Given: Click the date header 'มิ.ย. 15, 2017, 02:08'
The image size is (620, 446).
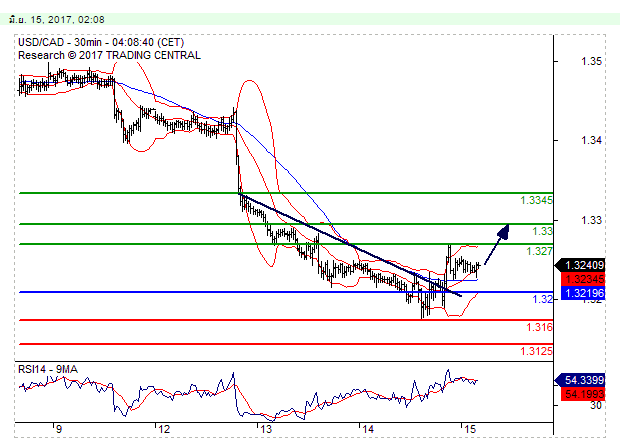Looking at the screenshot, I should coord(57,19).
